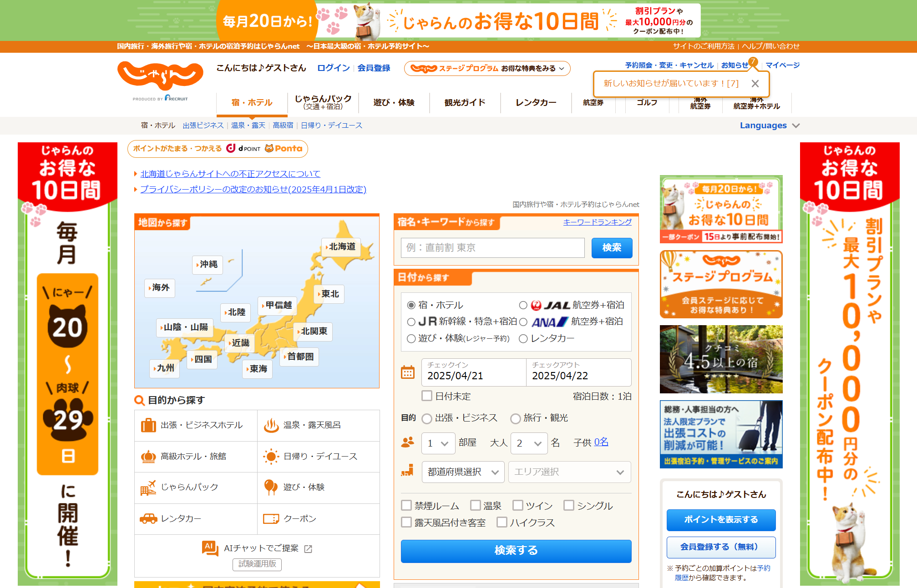Open the 都道府県選択 dropdown

pyautogui.click(x=463, y=472)
